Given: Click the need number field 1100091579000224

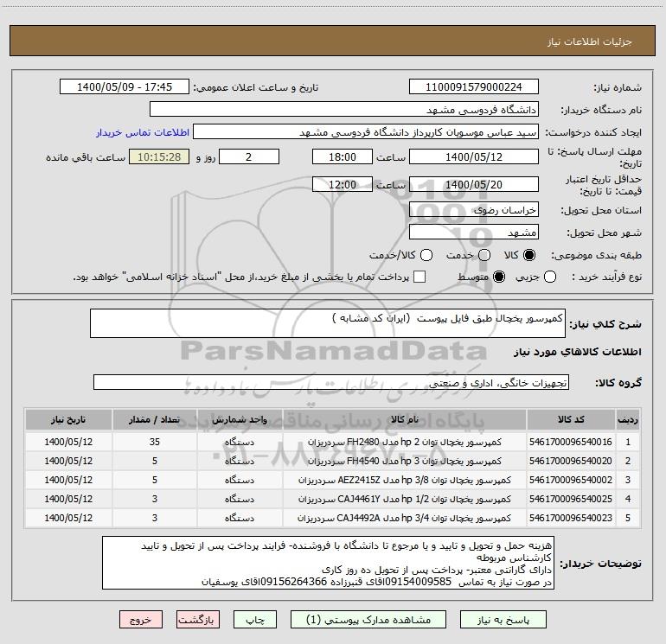Looking at the screenshot, I should [x=474, y=86].
